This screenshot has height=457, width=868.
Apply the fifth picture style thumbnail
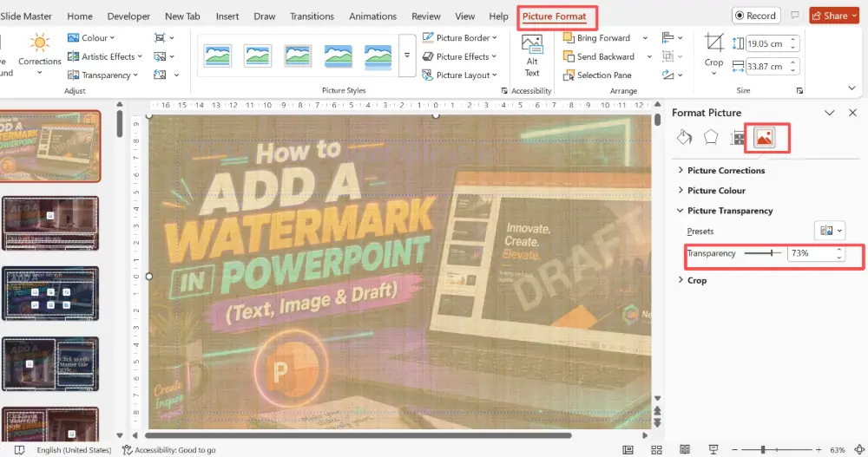(x=378, y=55)
